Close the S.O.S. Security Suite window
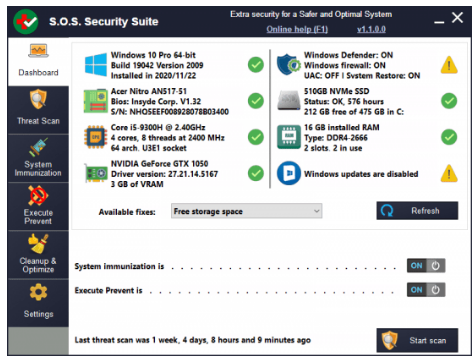476x362 pixels. 457,17
